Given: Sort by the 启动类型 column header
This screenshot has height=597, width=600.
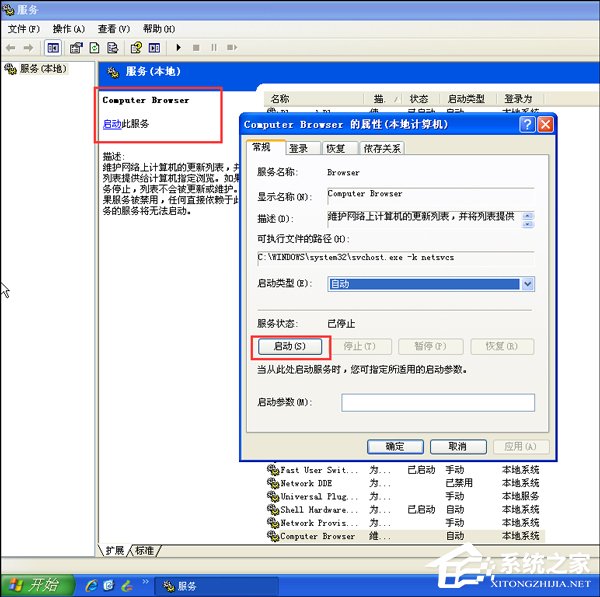Looking at the screenshot, I should [467, 99].
